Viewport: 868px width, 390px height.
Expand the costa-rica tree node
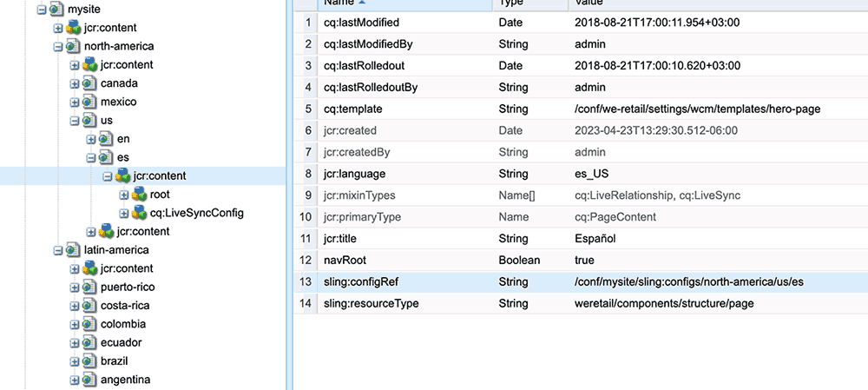pyautogui.click(x=76, y=306)
